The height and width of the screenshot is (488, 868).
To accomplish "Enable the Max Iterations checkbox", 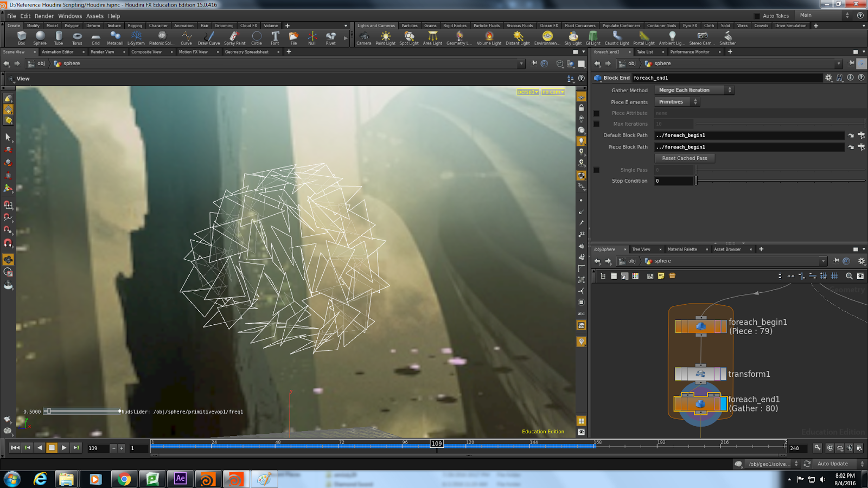I will pyautogui.click(x=597, y=124).
